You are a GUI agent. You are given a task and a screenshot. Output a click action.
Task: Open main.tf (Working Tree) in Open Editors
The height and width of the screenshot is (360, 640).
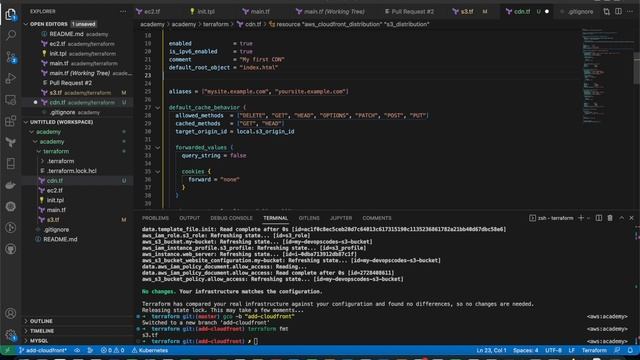pos(78,73)
